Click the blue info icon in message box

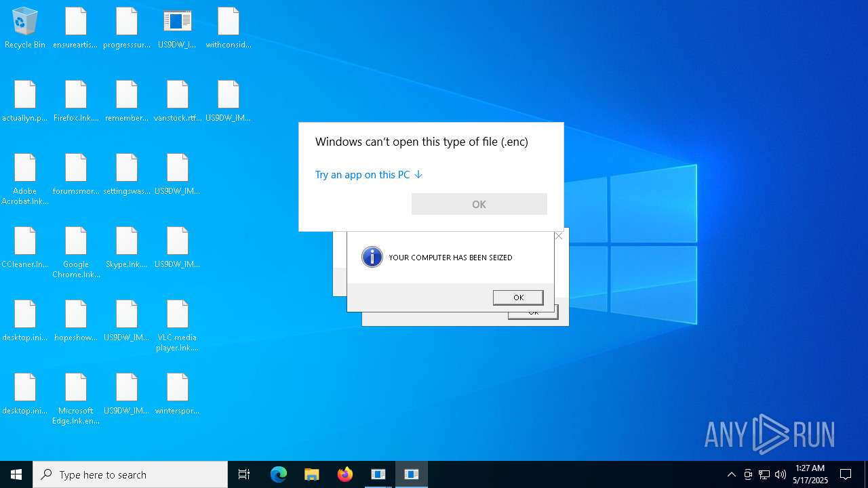(x=372, y=257)
